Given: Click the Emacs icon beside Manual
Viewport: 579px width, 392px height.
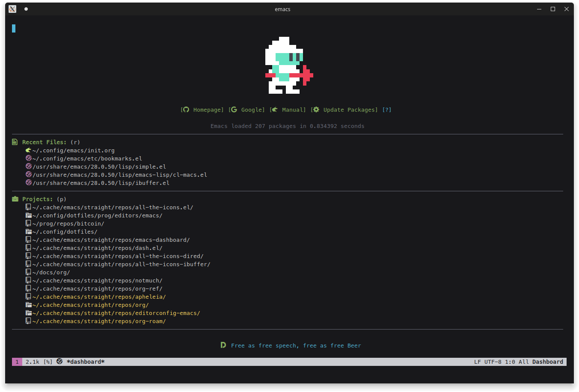Looking at the screenshot, I should click(x=274, y=110).
